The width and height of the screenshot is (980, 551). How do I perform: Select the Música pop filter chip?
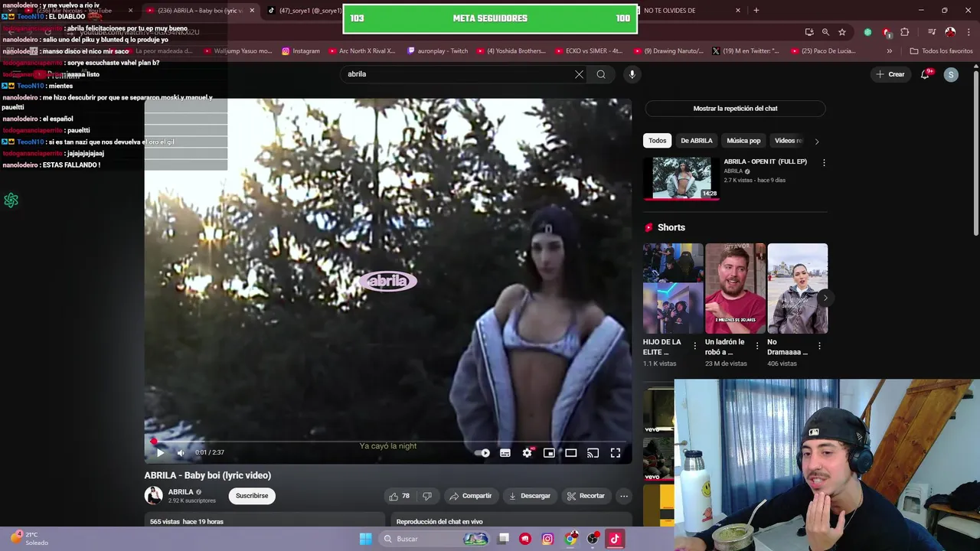tap(743, 141)
